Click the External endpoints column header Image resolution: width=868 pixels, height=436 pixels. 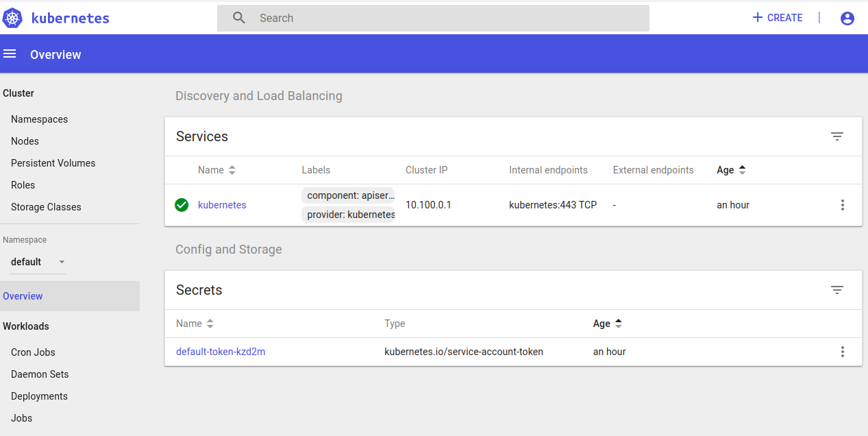[654, 170]
